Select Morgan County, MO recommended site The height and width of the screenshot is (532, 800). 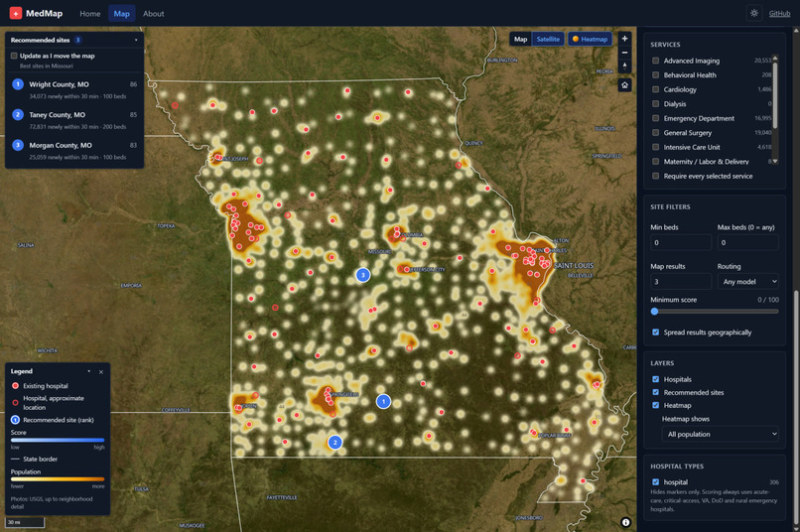click(x=74, y=151)
